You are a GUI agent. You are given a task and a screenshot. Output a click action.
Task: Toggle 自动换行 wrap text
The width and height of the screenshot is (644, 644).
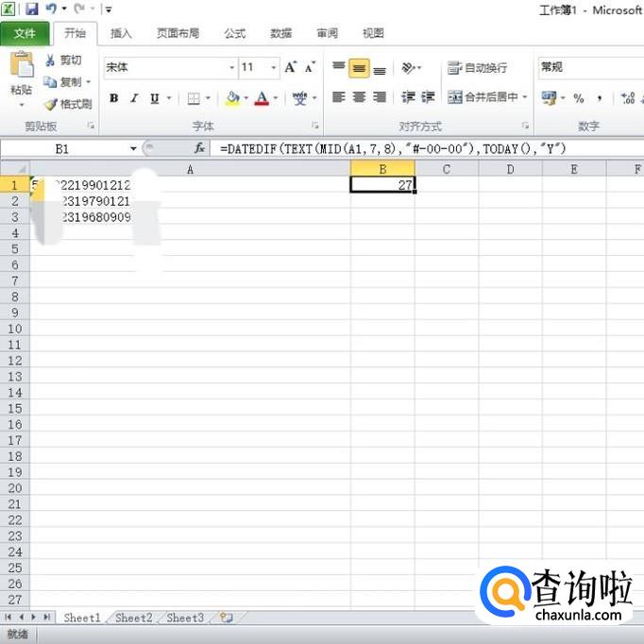[477, 68]
